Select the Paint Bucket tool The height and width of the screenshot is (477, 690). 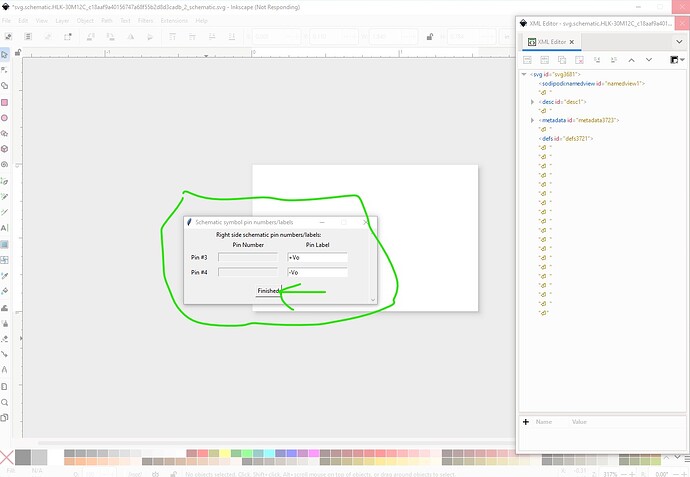[x=4, y=291]
